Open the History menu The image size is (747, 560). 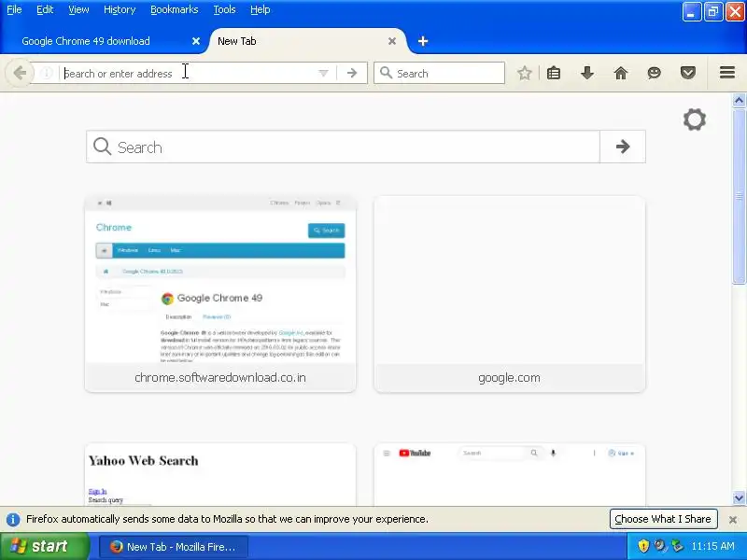click(x=120, y=9)
